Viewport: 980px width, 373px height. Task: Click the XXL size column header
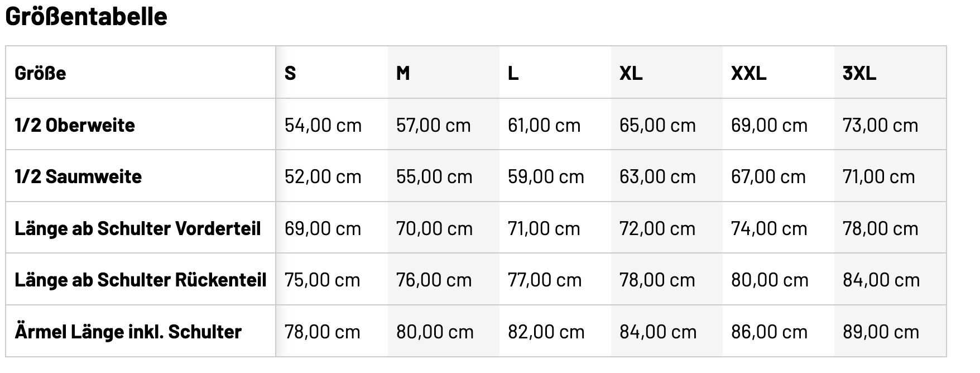[x=748, y=73]
